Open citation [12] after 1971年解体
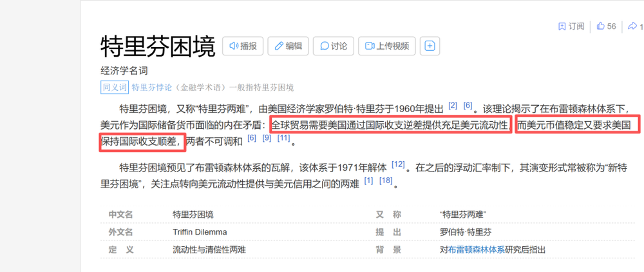 click(398, 164)
